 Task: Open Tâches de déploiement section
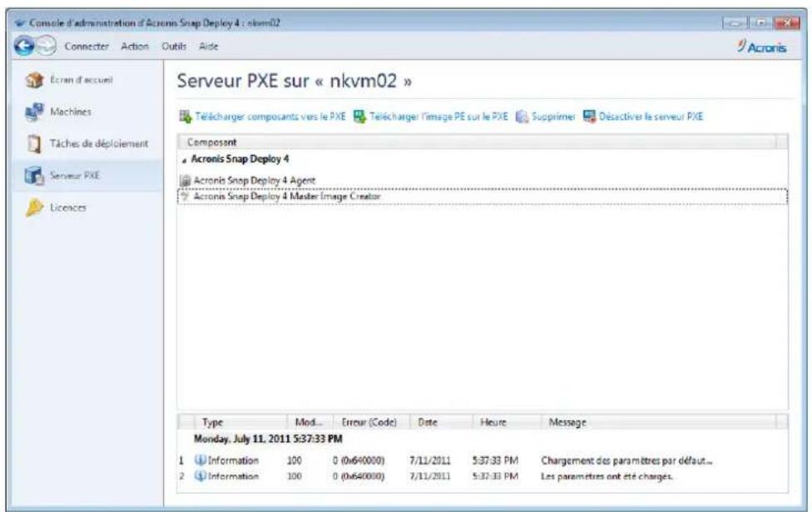[99, 143]
